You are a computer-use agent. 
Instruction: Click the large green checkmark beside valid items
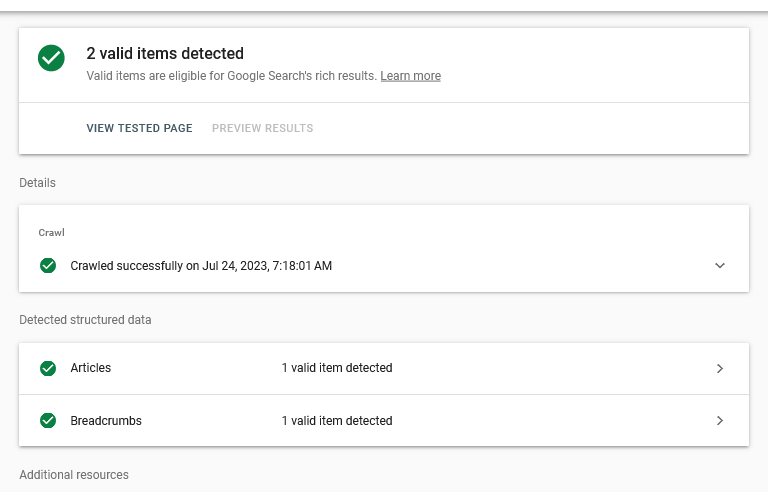51,58
